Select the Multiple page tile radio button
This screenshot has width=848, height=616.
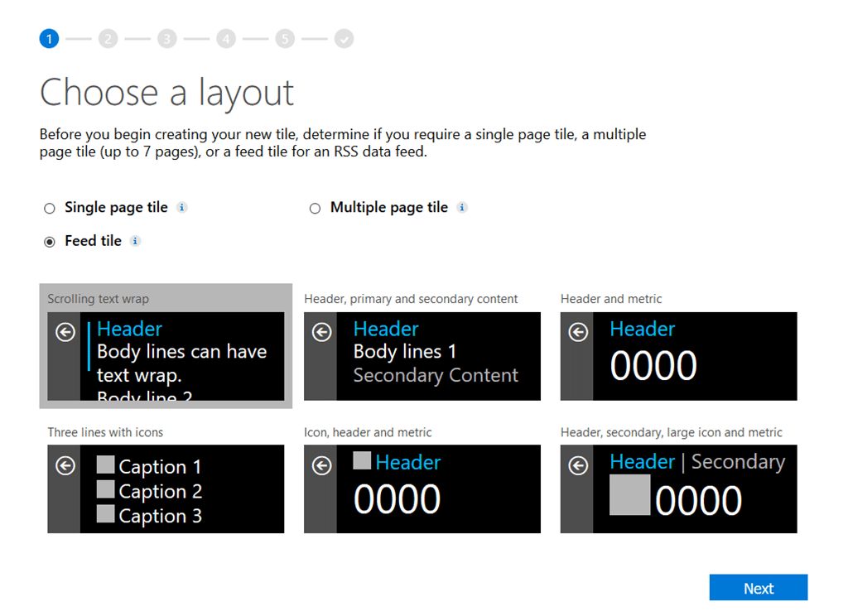pyautogui.click(x=315, y=209)
